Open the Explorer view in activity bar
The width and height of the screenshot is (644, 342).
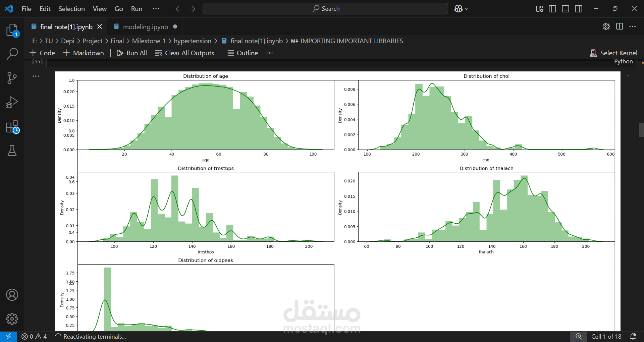12,30
